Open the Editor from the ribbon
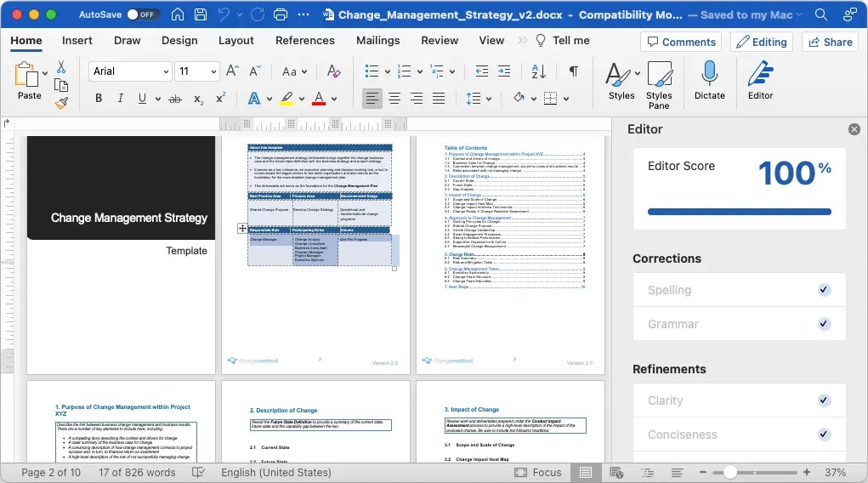 tap(761, 80)
